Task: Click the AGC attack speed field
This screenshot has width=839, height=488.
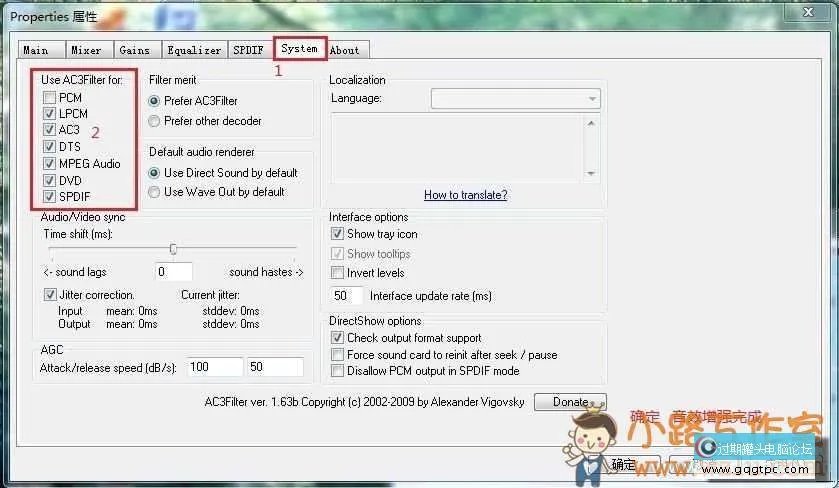Action: pos(213,367)
